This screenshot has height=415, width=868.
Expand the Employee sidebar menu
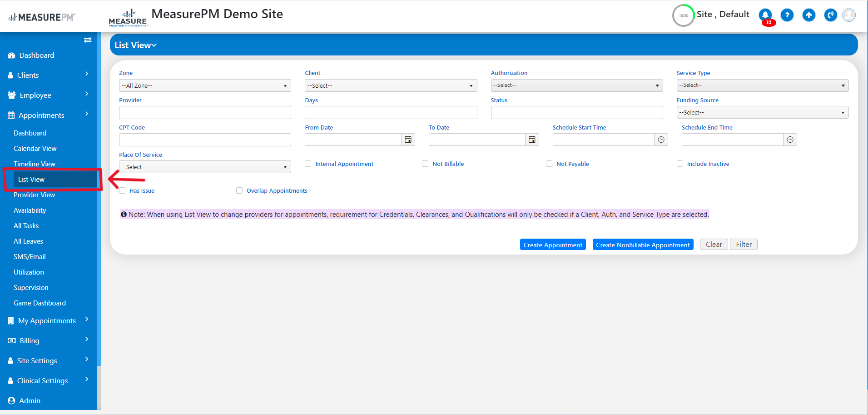49,95
